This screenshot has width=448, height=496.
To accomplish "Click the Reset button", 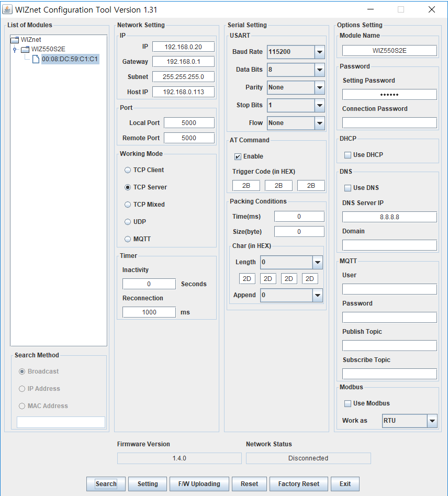I will 249,484.
